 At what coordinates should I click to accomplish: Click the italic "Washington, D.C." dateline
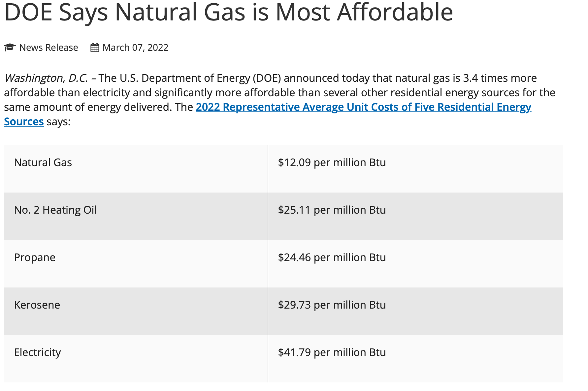[46, 78]
